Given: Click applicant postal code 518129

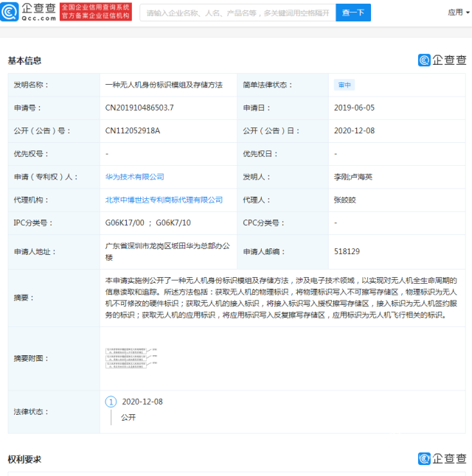Looking at the screenshot, I should click(347, 251).
